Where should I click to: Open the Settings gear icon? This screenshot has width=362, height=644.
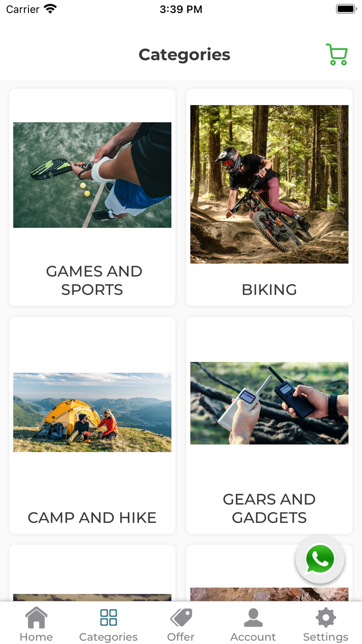(326, 618)
